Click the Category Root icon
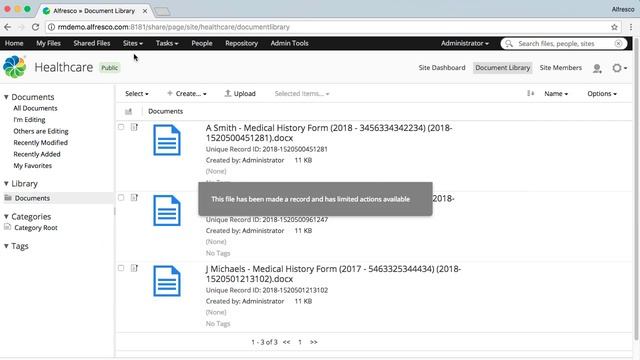 [7, 227]
